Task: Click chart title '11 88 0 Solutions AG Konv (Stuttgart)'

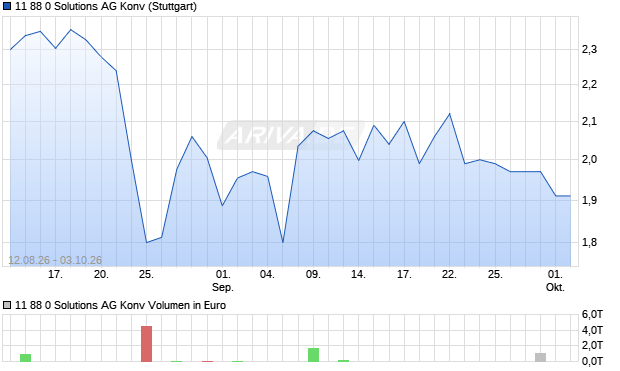Action: pos(106,6)
